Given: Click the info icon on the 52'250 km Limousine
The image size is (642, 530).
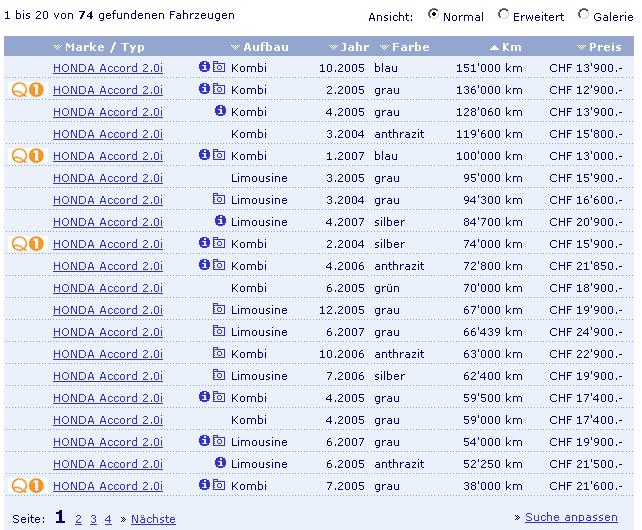Looking at the screenshot, I should click(x=220, y=464).
